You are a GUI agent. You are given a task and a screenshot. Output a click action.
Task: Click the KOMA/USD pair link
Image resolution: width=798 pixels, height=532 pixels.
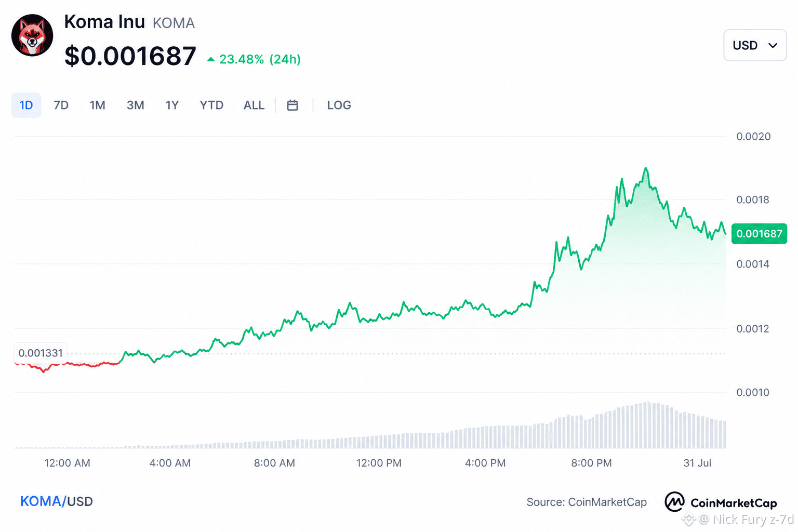56,501
